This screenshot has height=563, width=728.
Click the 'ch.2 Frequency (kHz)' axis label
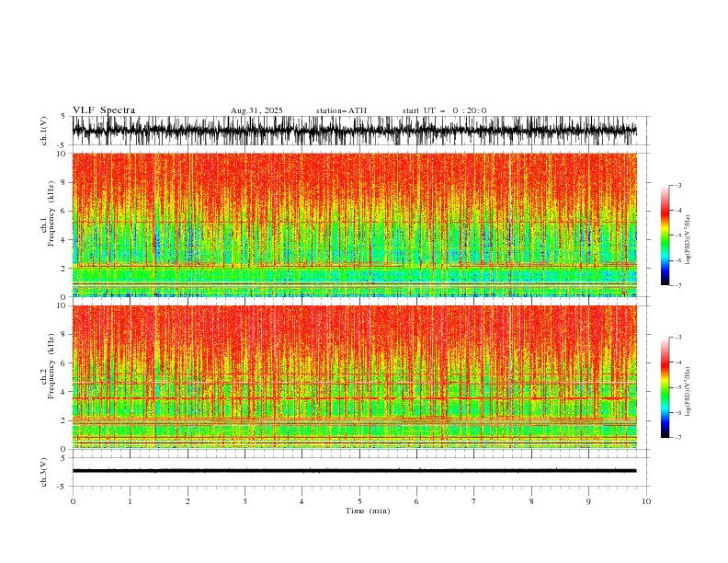(x=49, y=366)
